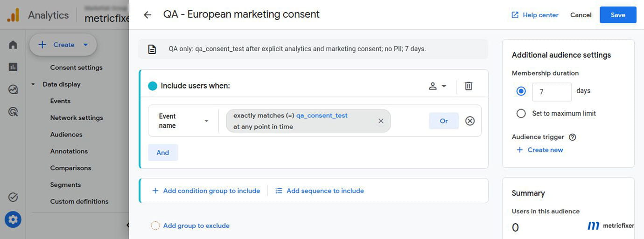Viewport: 644px width, 239px height.
Task: Click the back arrow beside audience title
Action: coord(147,15)
